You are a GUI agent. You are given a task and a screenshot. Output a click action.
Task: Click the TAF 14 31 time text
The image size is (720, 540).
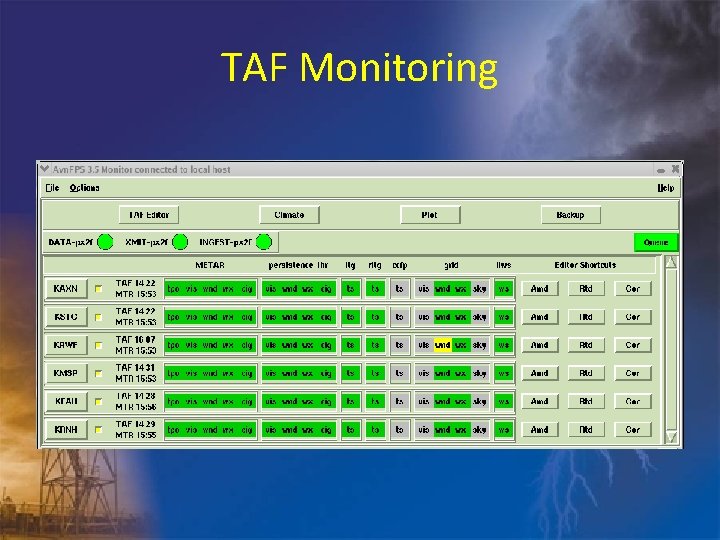(x=135, y=368)
